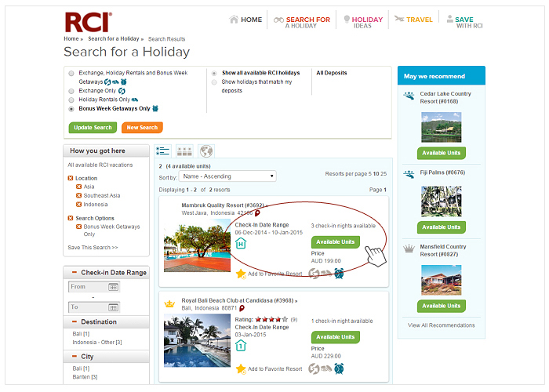The width and height of the screenshot is (549, 392).
Task: Open calendar picker for To date
Action: (x=113, y=307)
